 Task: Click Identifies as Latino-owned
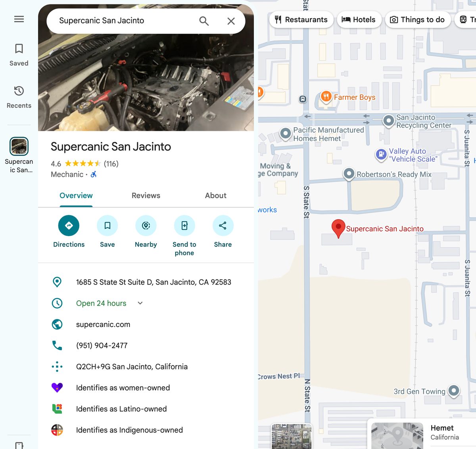pos(121,409)
